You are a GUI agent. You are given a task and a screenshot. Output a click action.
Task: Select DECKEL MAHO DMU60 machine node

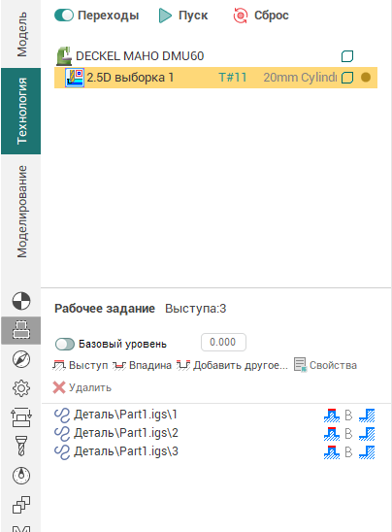(140, 56)
